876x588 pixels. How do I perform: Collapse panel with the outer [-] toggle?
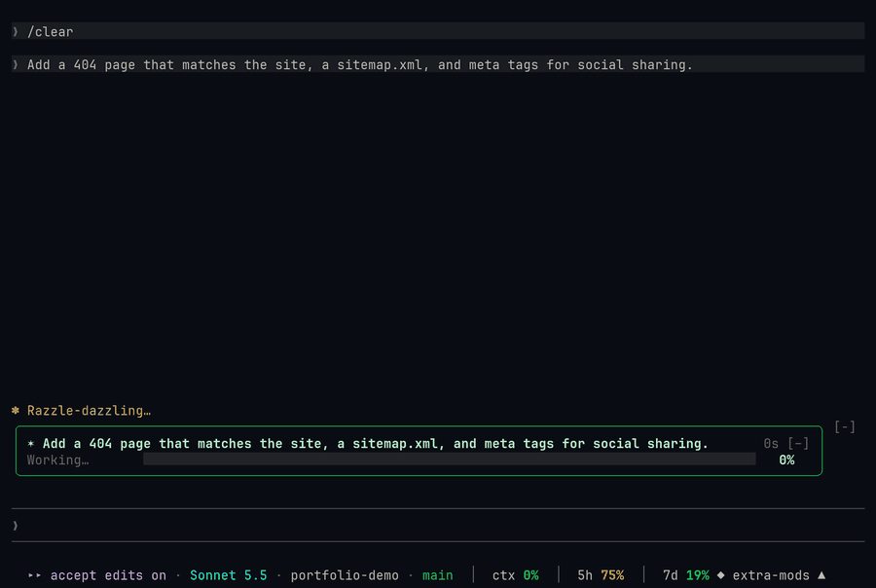(844, 427)
